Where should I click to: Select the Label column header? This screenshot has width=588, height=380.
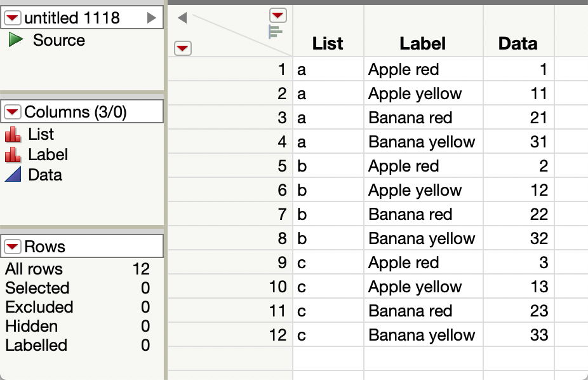tap(423, 43)
